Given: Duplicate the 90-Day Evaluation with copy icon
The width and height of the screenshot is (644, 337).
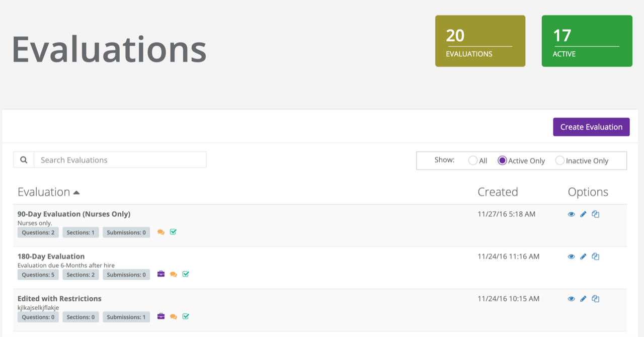Looking at the screenshot, I should (595, 214).
